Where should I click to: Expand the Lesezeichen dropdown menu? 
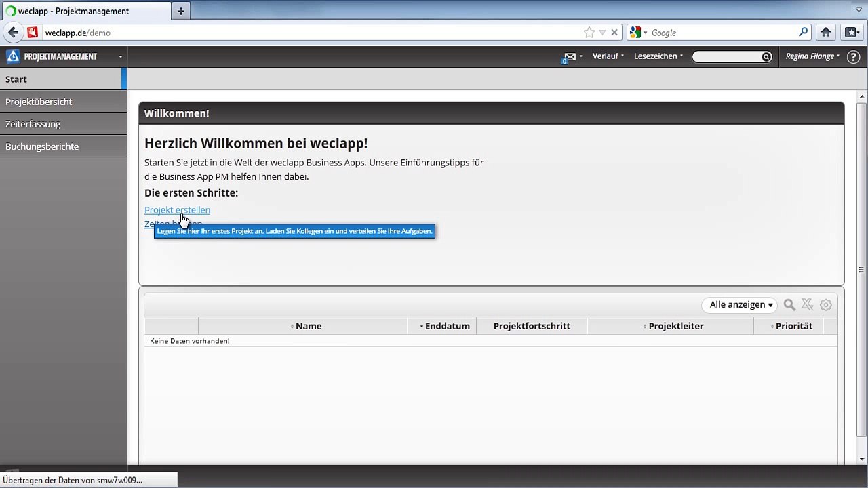[x=658, y=56]
